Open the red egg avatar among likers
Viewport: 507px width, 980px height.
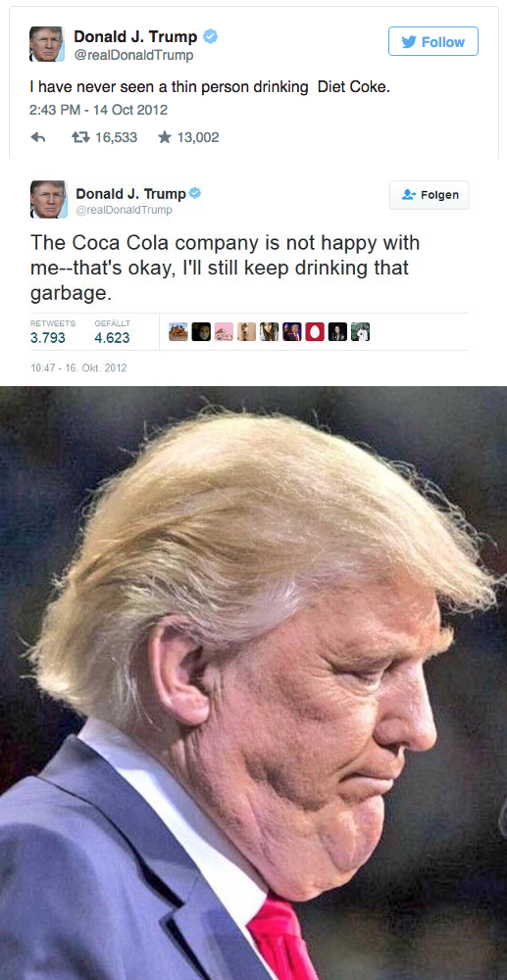(x=315, y=331)
